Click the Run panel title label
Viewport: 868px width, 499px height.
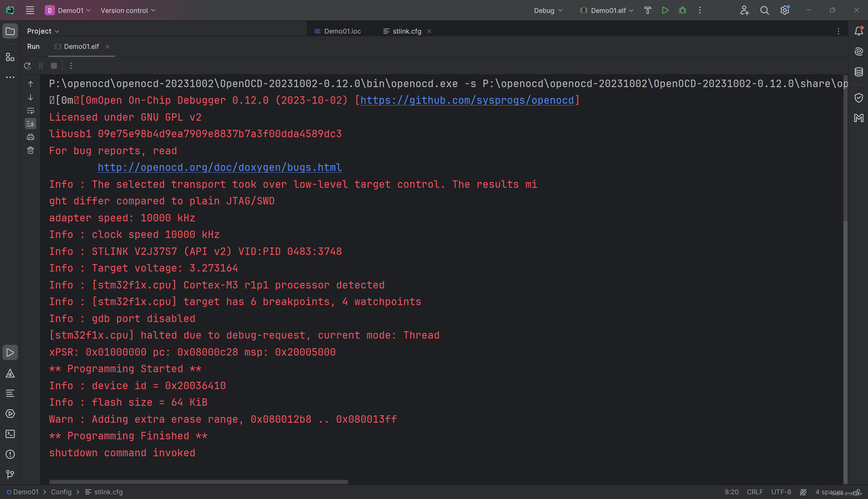pyautogui.click(x=33, y=46)
